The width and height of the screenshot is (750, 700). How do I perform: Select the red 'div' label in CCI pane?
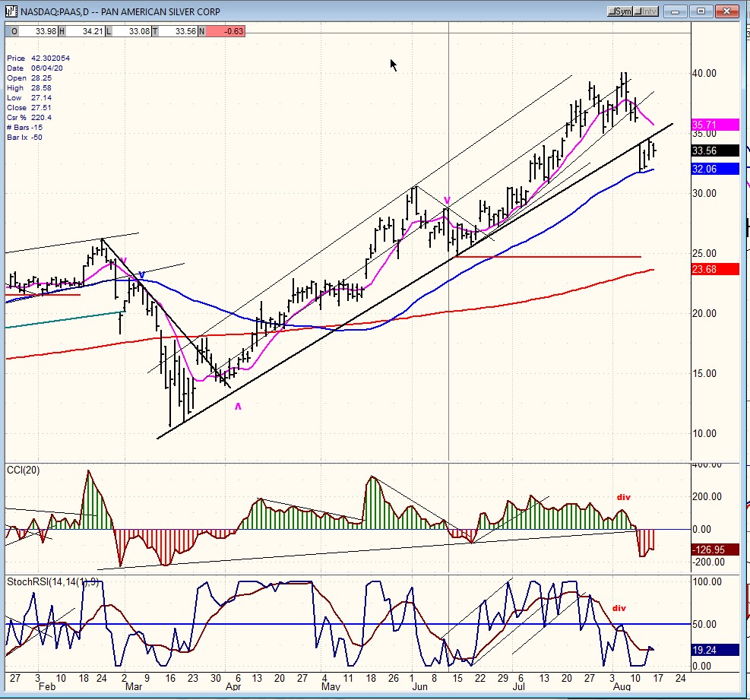point(623,497)
